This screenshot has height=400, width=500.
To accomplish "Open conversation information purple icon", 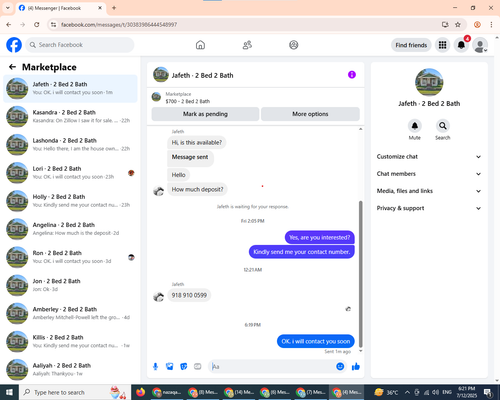I will (352, 75).
